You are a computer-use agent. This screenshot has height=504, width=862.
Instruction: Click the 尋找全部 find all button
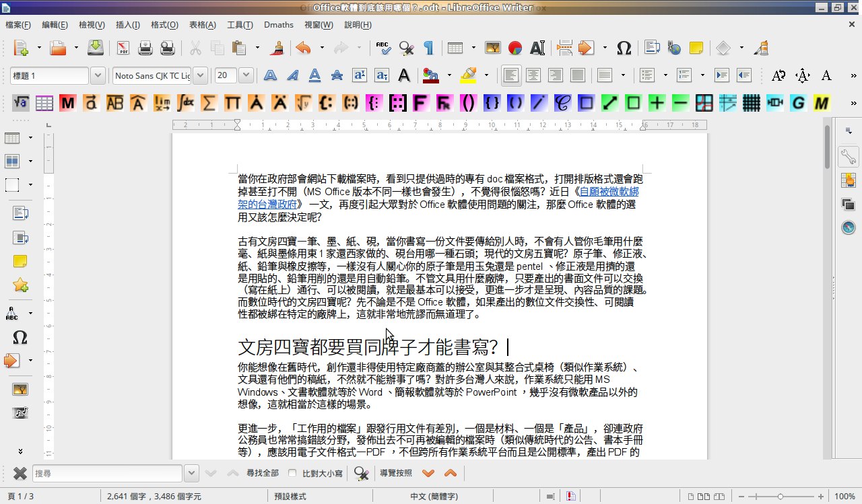click(263, 474)
